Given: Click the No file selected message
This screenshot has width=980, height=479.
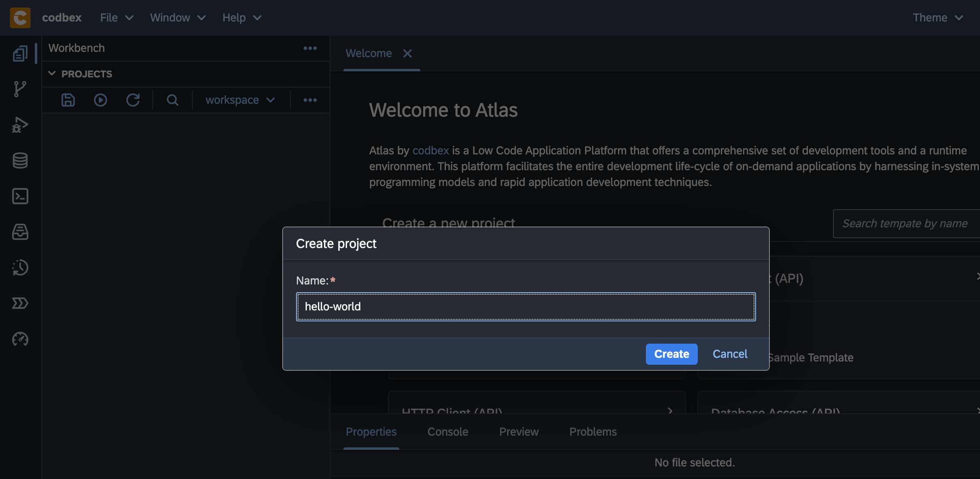Looking at the screenshot, I should [x=695, y=463].
